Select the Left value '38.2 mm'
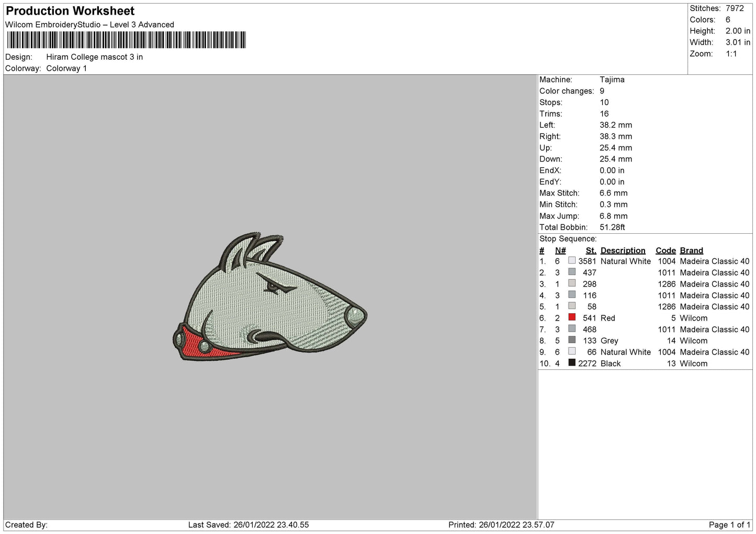 tap(616, 125)
